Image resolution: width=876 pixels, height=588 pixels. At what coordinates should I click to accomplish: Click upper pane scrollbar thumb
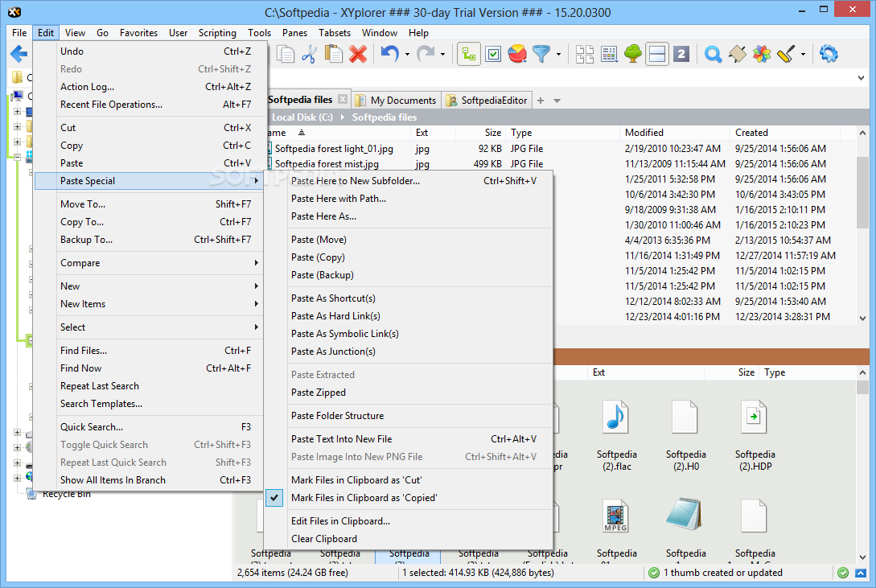[862, 193]
